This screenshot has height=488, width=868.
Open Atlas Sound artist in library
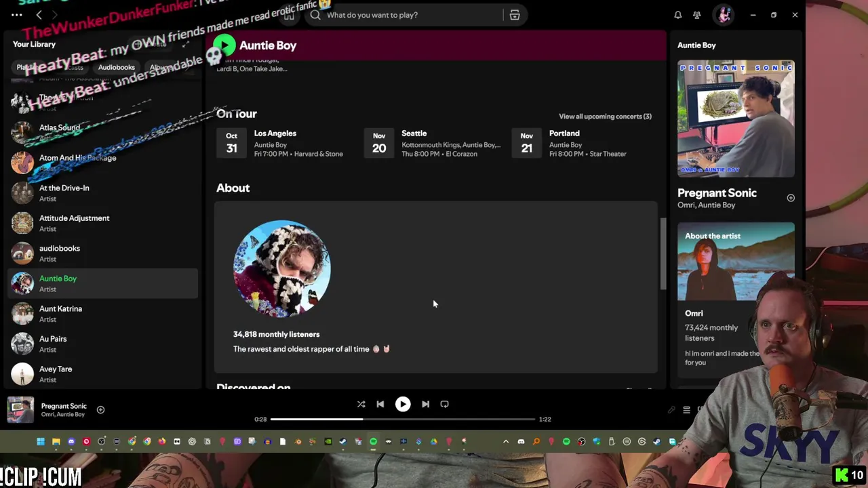(103, 132)
